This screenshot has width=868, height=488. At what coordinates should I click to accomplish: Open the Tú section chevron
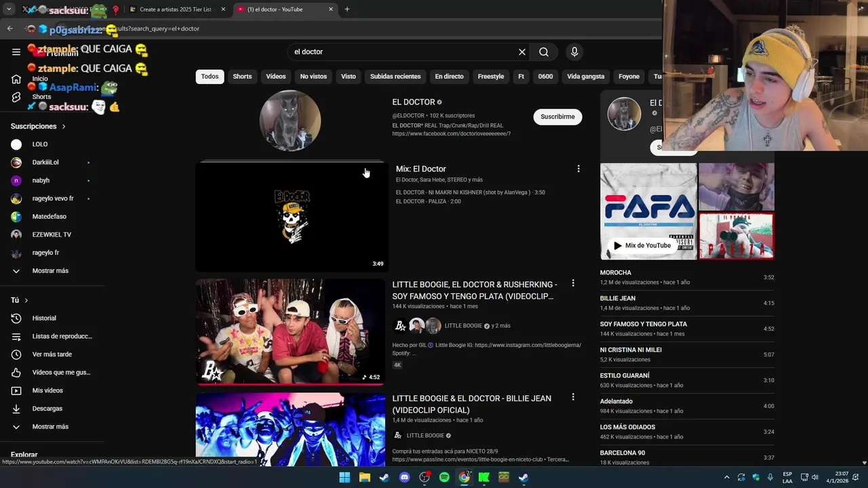[x=26, y=300]
